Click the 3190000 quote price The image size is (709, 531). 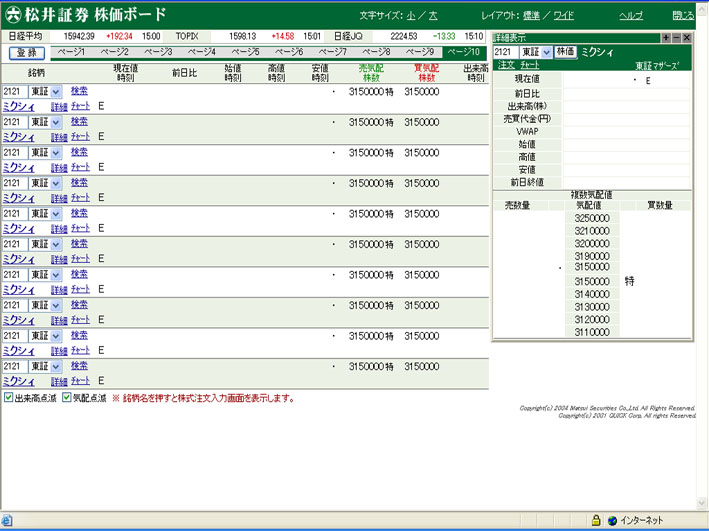point(592,256)
